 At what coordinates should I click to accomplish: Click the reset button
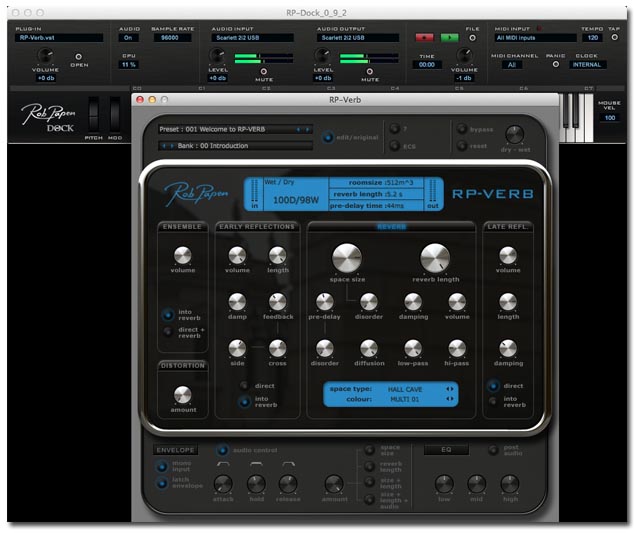[x=462, y=146]
